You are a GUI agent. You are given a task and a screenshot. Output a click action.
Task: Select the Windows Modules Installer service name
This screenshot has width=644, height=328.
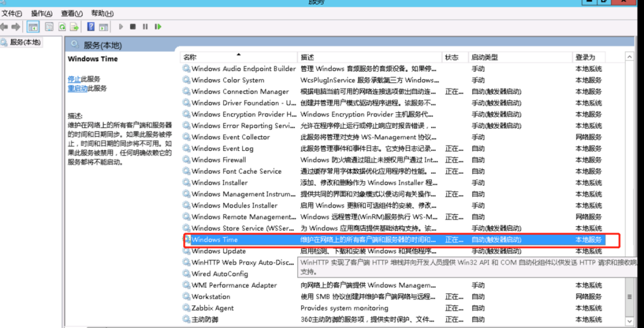pyautogui.click(x=234, y=205)
